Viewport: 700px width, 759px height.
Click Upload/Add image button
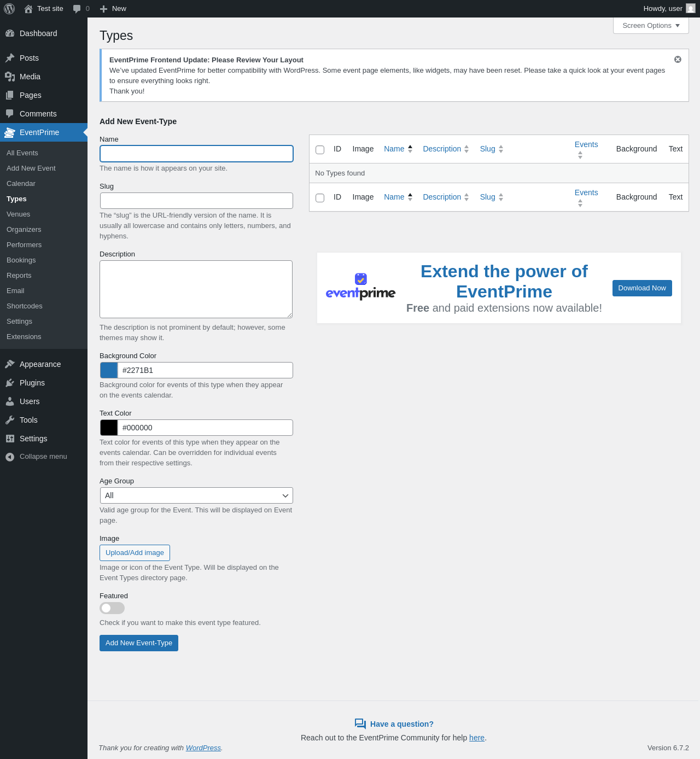[x=135, y=553]
